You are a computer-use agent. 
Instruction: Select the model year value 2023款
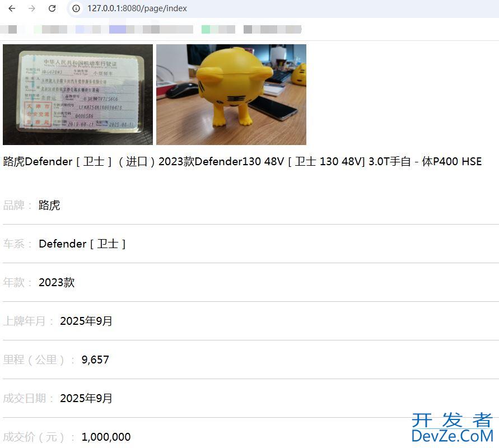[57, 282]
